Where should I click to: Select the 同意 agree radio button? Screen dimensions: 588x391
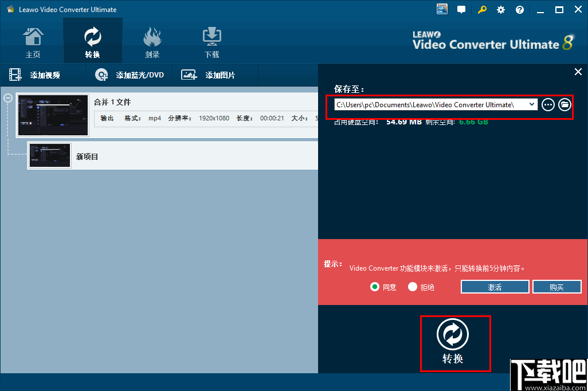tap(375, 287)
